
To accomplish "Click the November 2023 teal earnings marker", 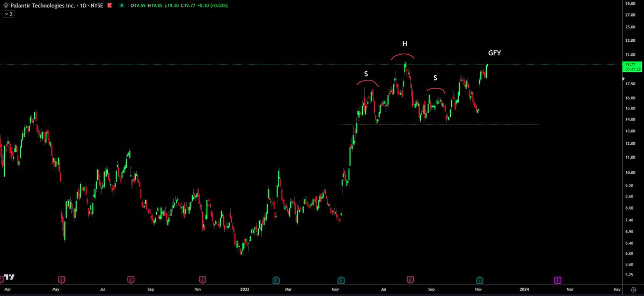I will pos(480,279).
